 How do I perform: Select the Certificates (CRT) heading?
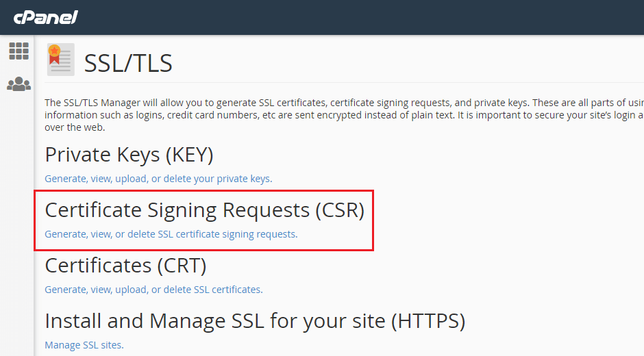125,266
